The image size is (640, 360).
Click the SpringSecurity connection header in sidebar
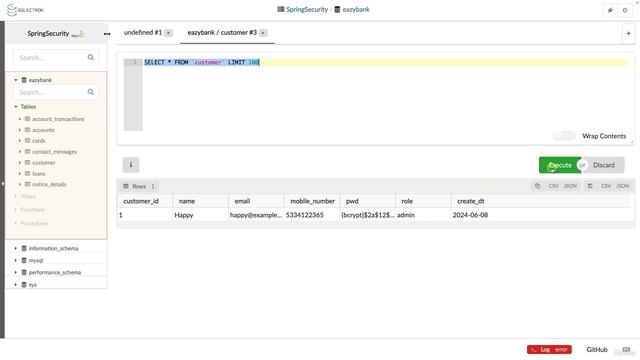[x=55, y=33]
